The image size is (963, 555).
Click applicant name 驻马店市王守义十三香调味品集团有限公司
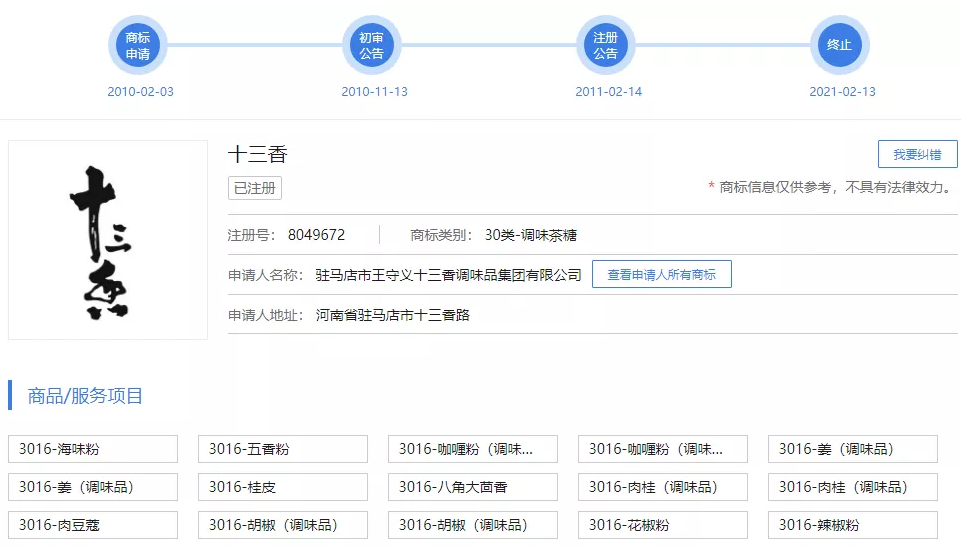point(448,275)
